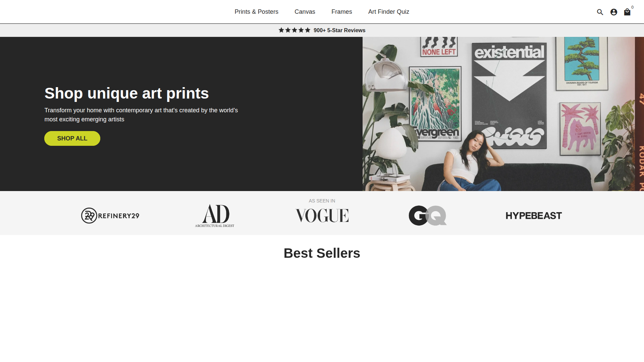
Task: Open the Canvas menu item
Action: 305,12
